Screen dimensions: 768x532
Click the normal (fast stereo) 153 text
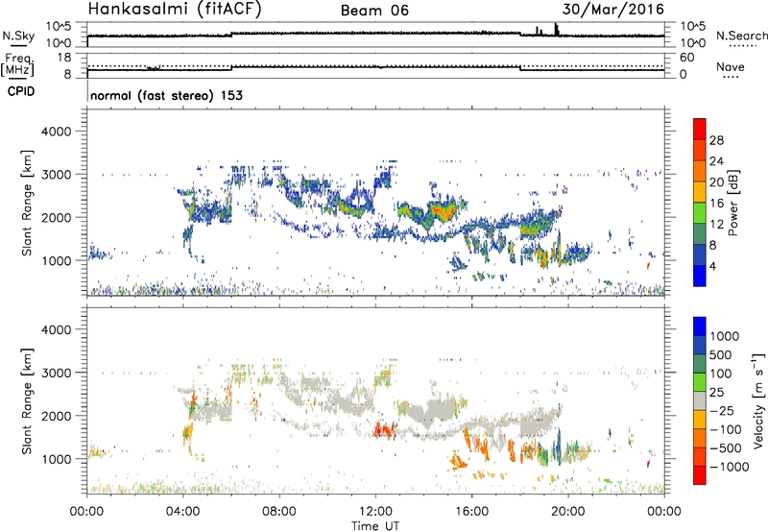[166, 95]
